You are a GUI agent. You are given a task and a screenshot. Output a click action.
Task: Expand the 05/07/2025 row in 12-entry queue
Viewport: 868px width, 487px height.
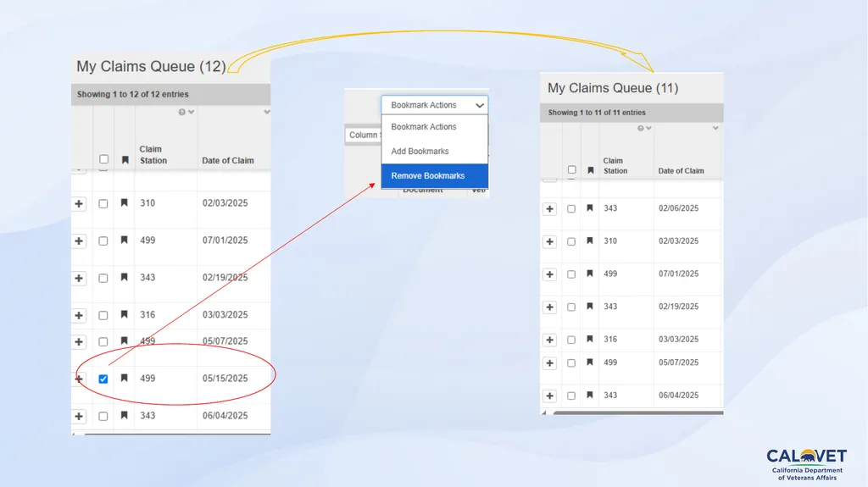tap(79, 342)
